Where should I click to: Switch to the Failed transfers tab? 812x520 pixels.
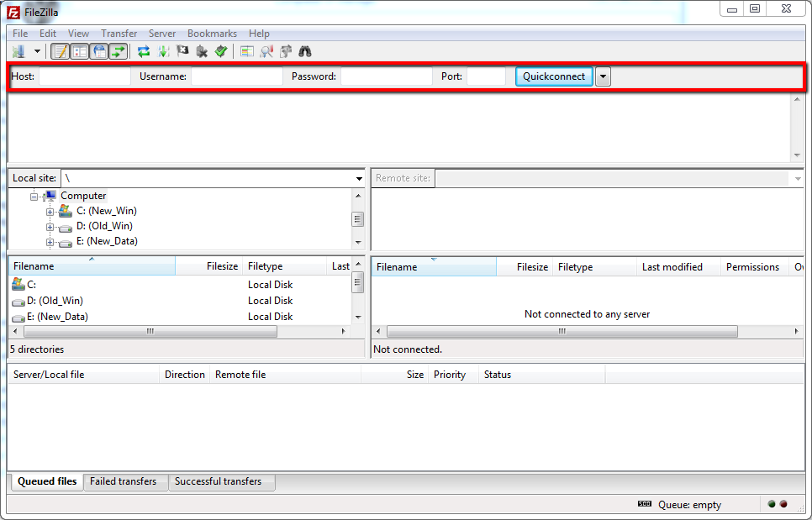click(x=124, y=481)
